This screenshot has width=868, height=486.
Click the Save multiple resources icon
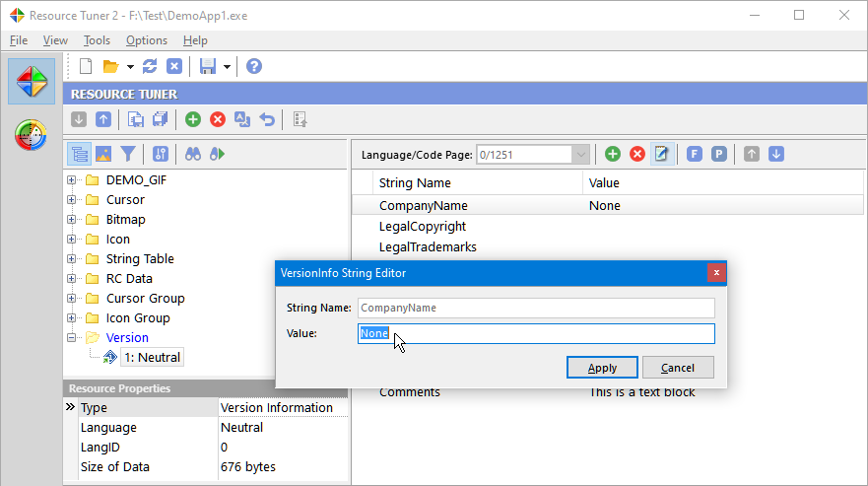coord(161,119)
